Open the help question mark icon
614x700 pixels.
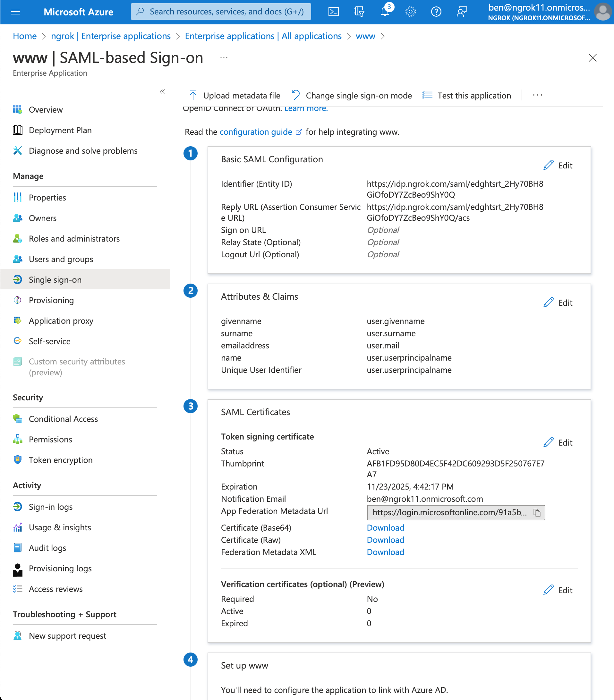pyautogui.click(x=436, y=12)
